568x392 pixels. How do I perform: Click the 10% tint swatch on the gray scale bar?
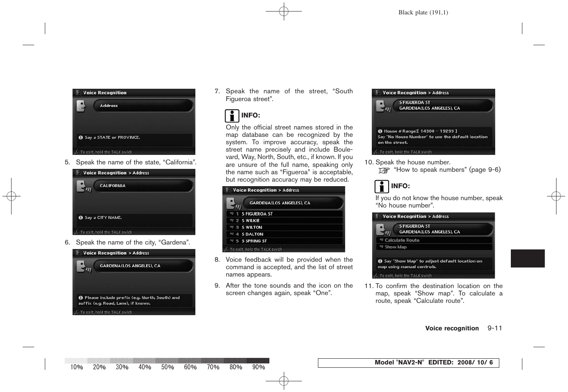76,361
